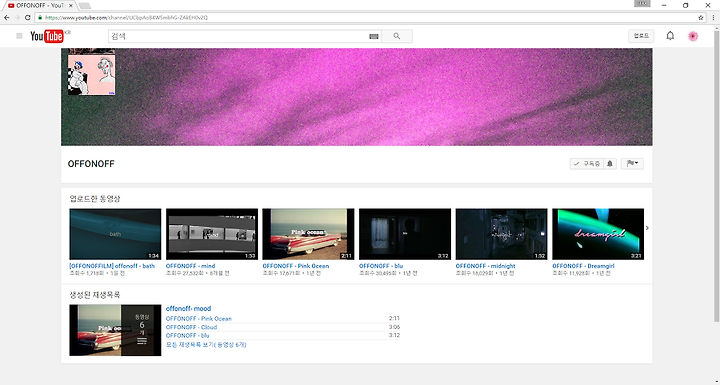View the full playlist with all 6 videos
Image resolution: width=720 pixels, height=385 pixels.
tap(206, 345)
